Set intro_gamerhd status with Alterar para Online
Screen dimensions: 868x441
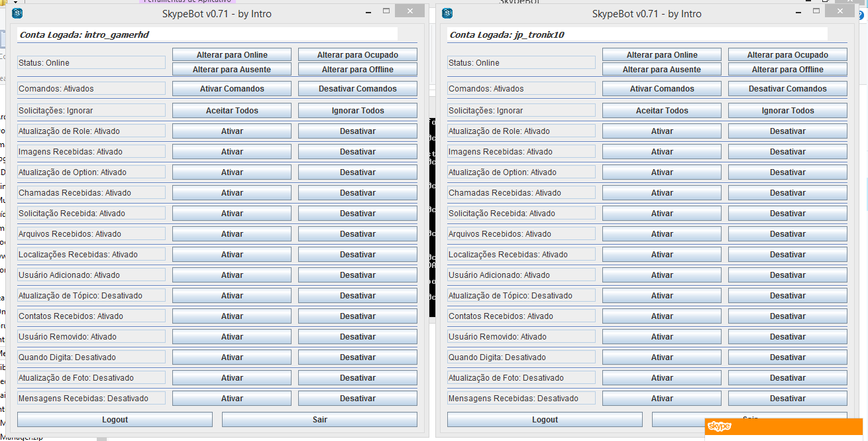232,54
